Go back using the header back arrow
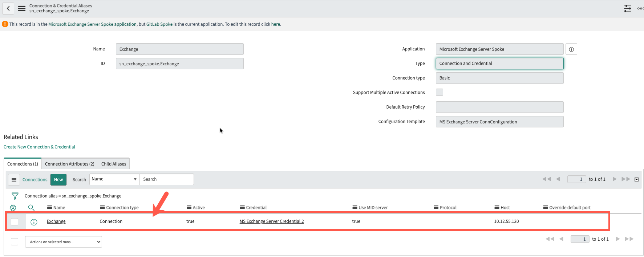Viewport: 644px width, 257px height. 8,8
